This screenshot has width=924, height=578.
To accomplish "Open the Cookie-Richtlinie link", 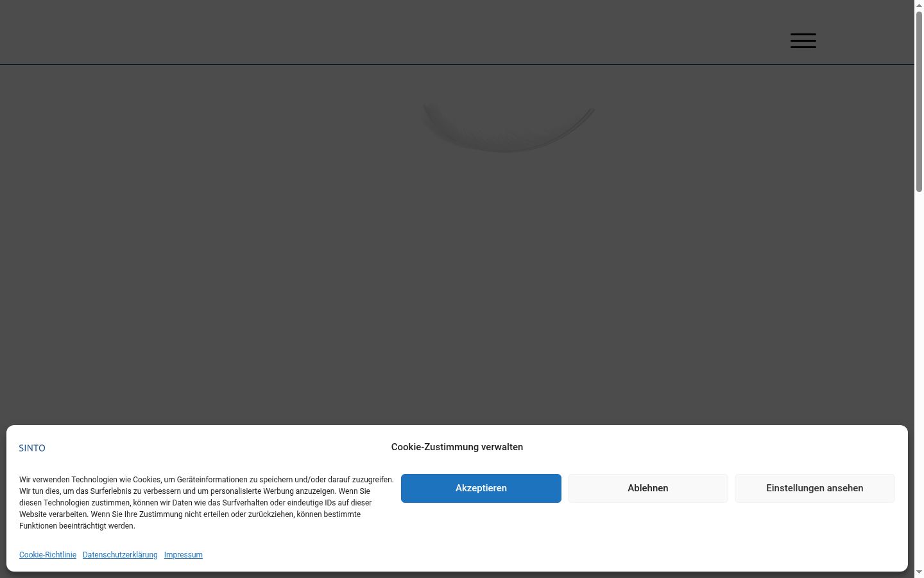I will [x=47, y=555].
